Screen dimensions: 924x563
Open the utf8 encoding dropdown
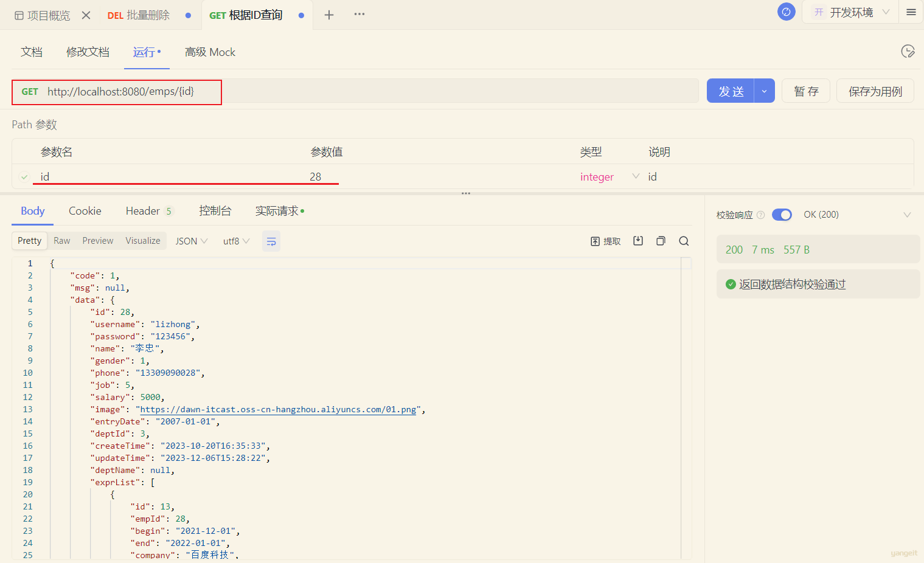pos(237,241)
